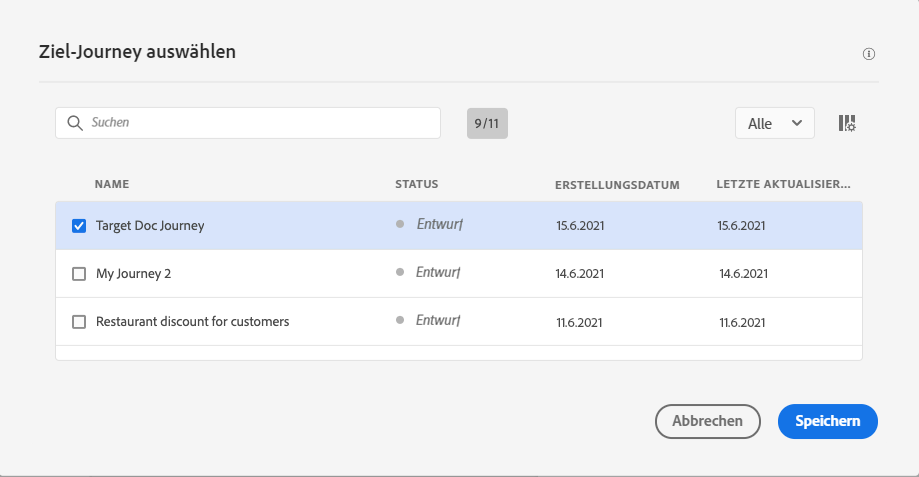The width and height of the screenshot is (919, 477).
Task: Open the column settings icon
Action: point(847,123)
